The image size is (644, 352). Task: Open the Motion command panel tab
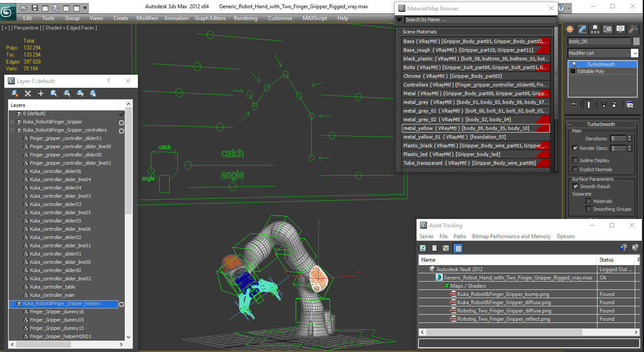(x=608, y=29)
